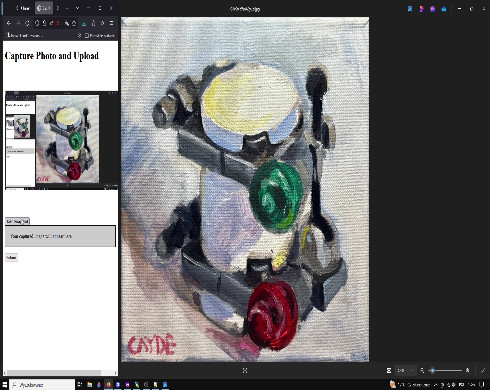Click the 'Capture Photo and Upload' heading text
The image size is (490, 390).
pos(52,56)
